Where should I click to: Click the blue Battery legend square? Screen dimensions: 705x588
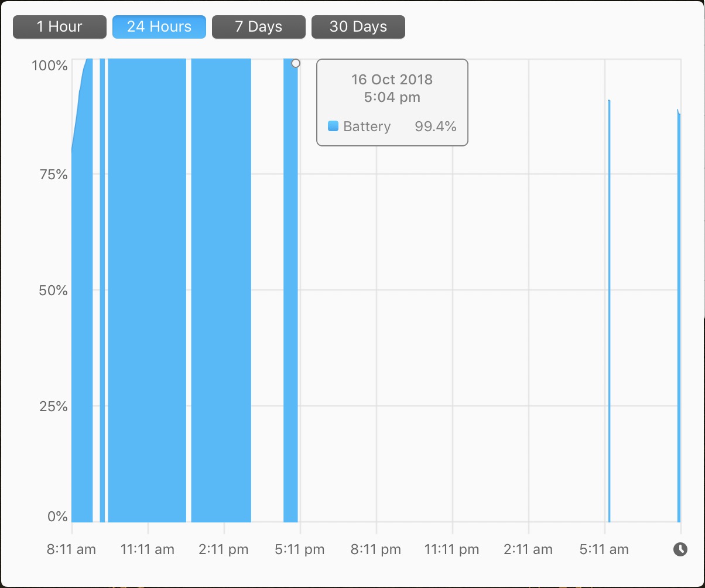[333, 126]
